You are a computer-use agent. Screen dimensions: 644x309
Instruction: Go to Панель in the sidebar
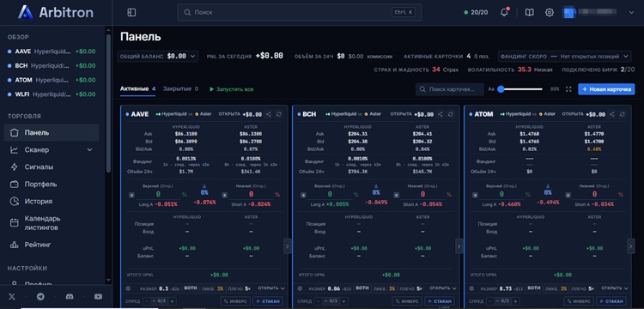point(52,132)
